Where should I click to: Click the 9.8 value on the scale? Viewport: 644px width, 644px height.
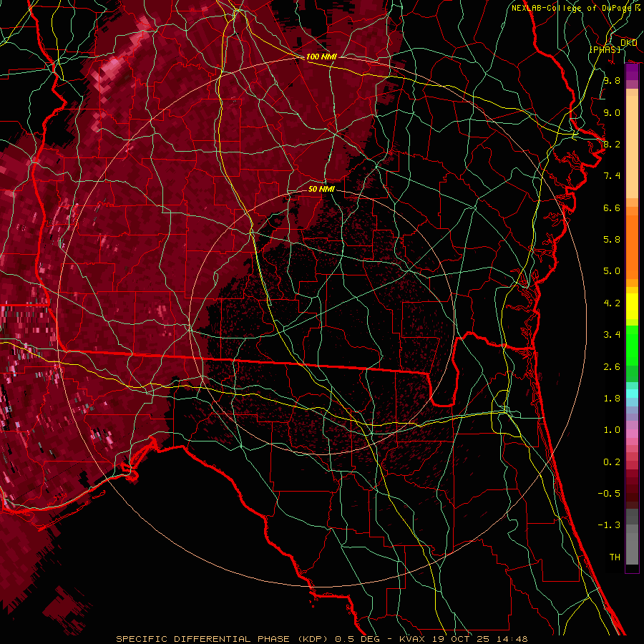coord(611,81)
